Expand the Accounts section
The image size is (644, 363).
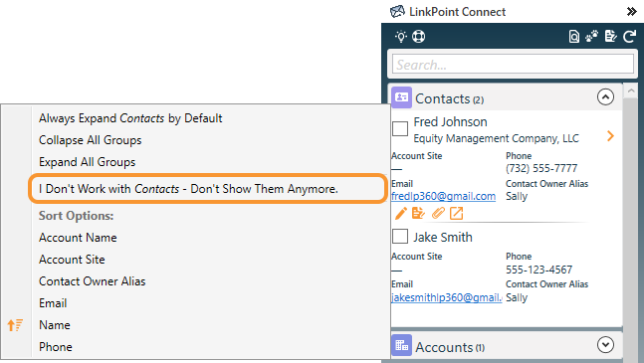click(605, 345)
